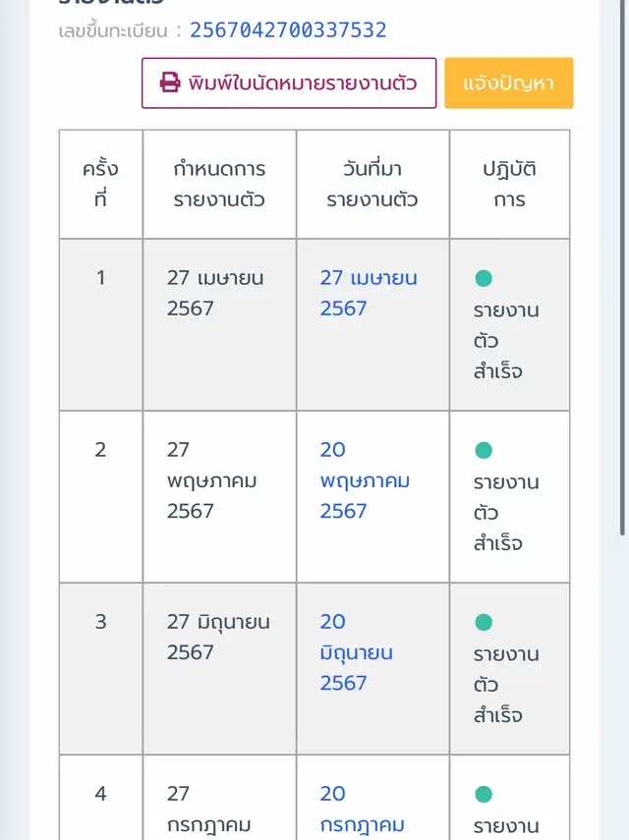Open reported date 20 กรกฎาคม link
This screenshot has height=840, width=629.
coord(363,809)
